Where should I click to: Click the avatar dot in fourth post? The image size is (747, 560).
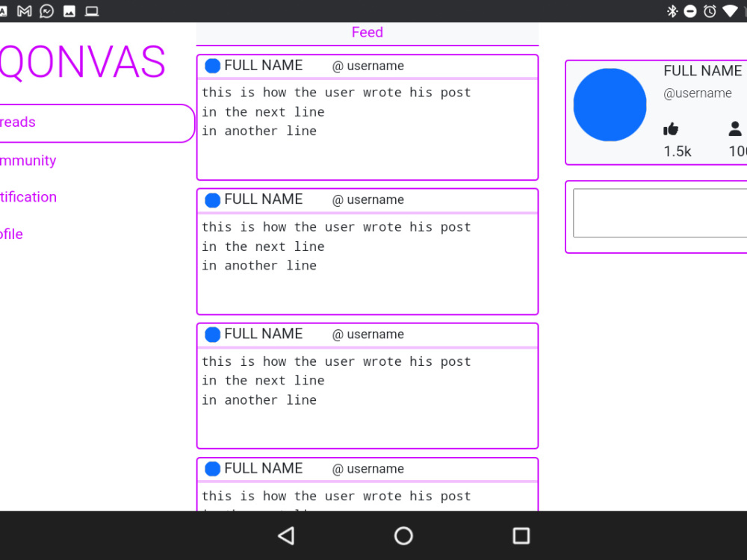pyautogui.click(x=212, y=469)
